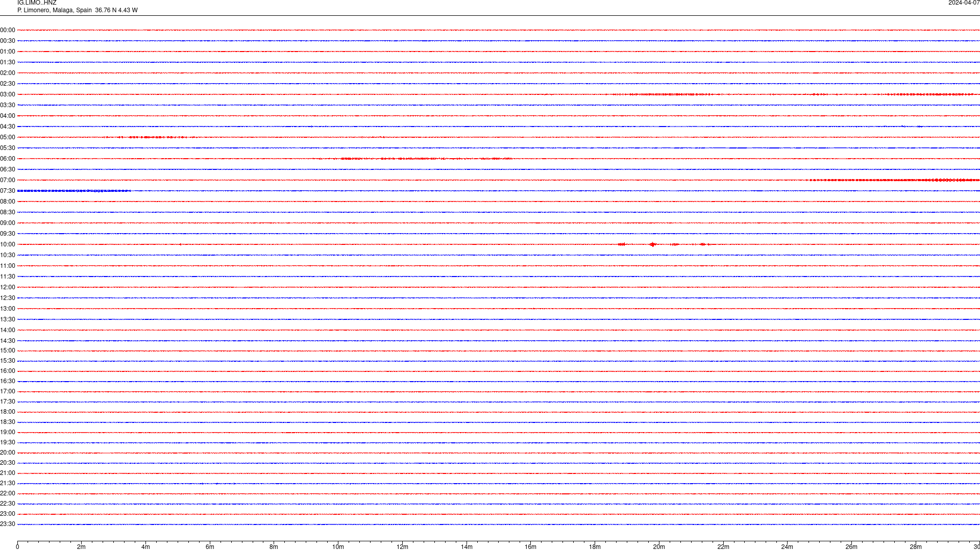Screen dimensions: 980x551
Task: Select the 22:00 time row label
Action: coord(8,493)
